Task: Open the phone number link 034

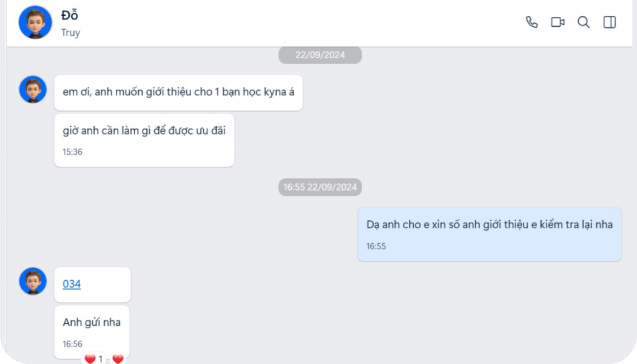Action: click(x=71, y=284)
